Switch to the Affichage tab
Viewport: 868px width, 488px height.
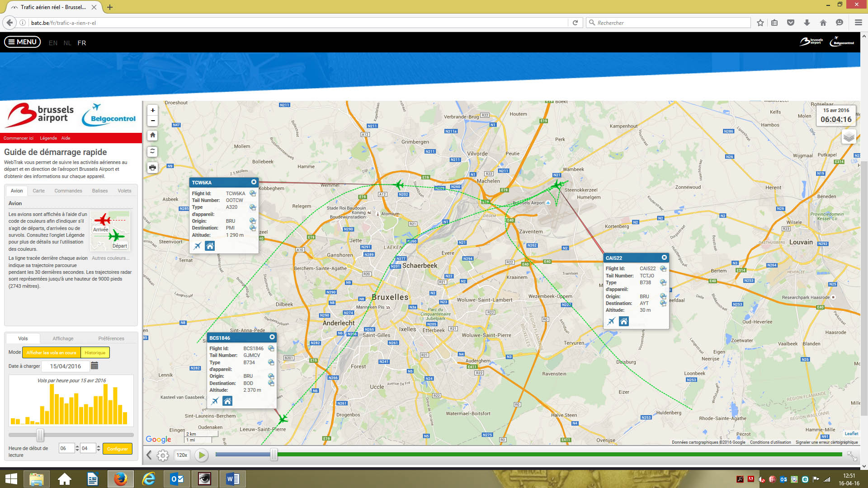pyautogui.click(x=63, y=338)
